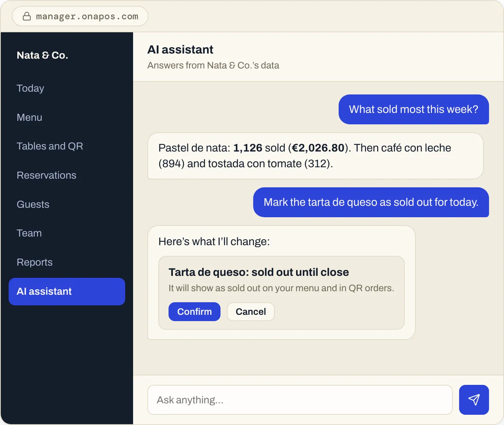
Task: Click the 'Mark the tarta de queso' message
Action: [x=371, y=202]
